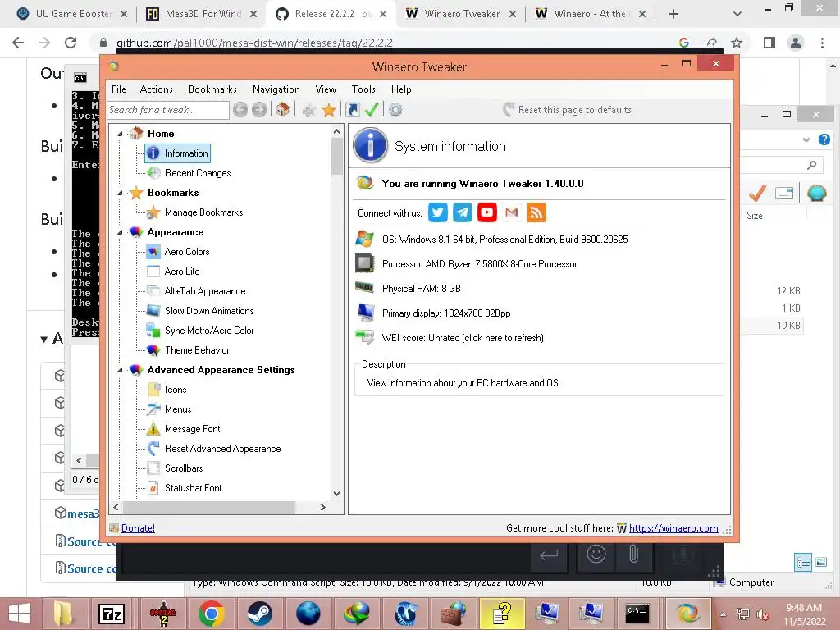The width and height of the screenshot is (840, 630).
Task: Select Theme Behavior tree item
Action: click(197, 350)
